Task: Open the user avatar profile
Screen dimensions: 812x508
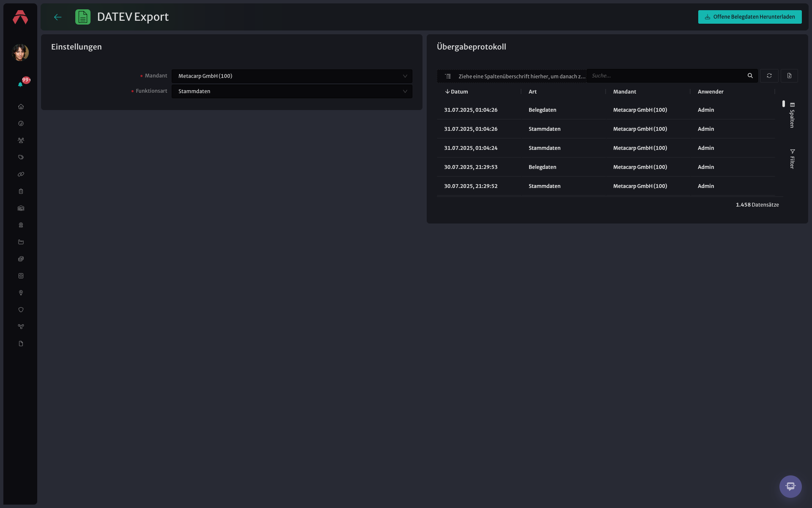Action: tap(20, 52)
